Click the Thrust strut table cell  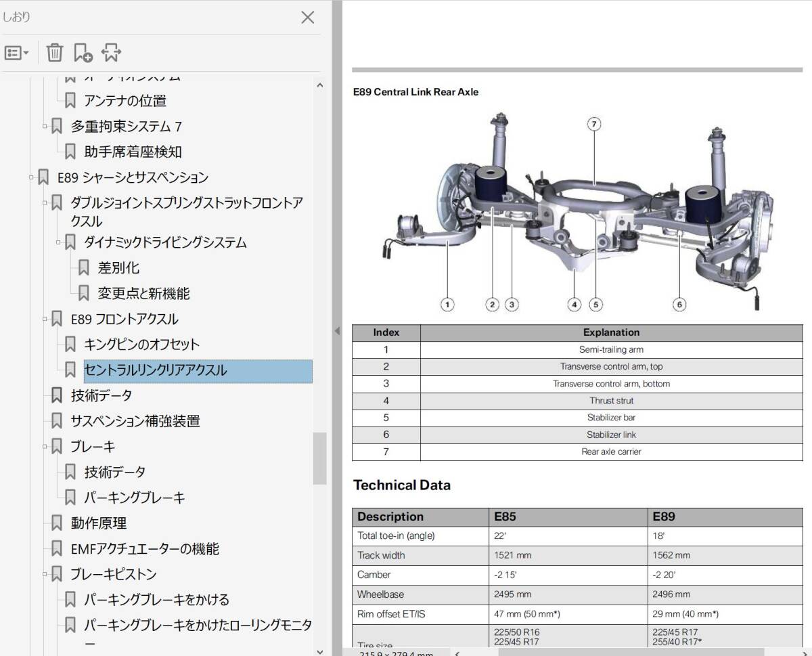point(611,401)
